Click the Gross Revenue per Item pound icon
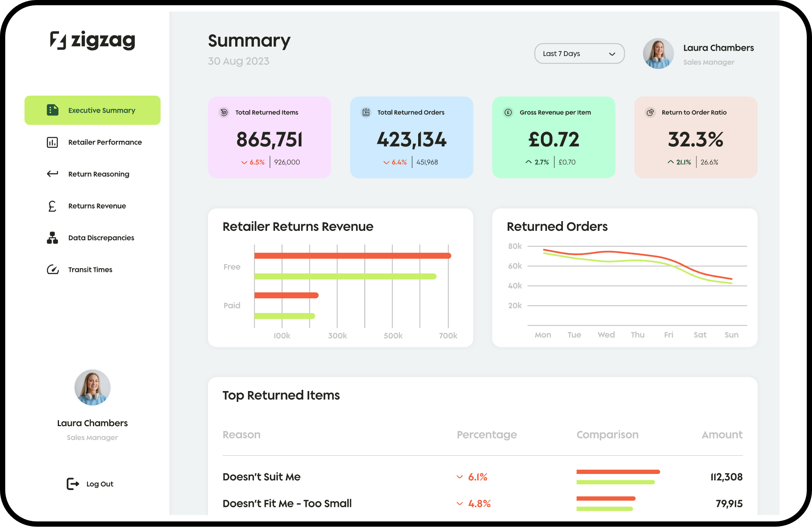Viewport: 812px width, 527px height. coord(508,112)
